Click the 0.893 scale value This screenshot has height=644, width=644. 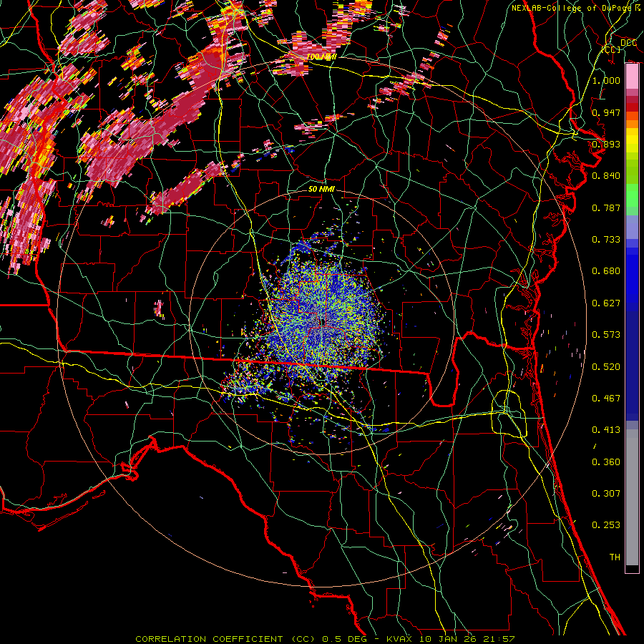[606, 144]
